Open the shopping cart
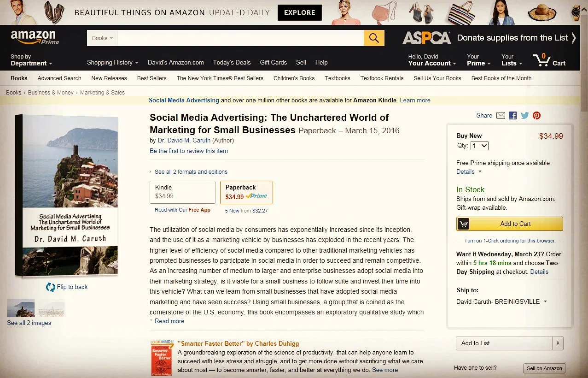588x378 pixels. pos(549,60)
